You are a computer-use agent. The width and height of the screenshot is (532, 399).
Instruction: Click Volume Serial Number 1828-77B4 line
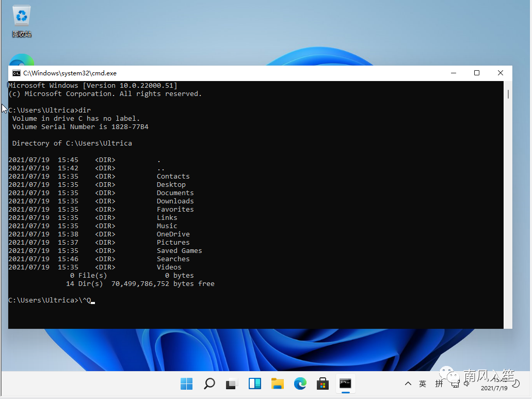pos(80,127)
